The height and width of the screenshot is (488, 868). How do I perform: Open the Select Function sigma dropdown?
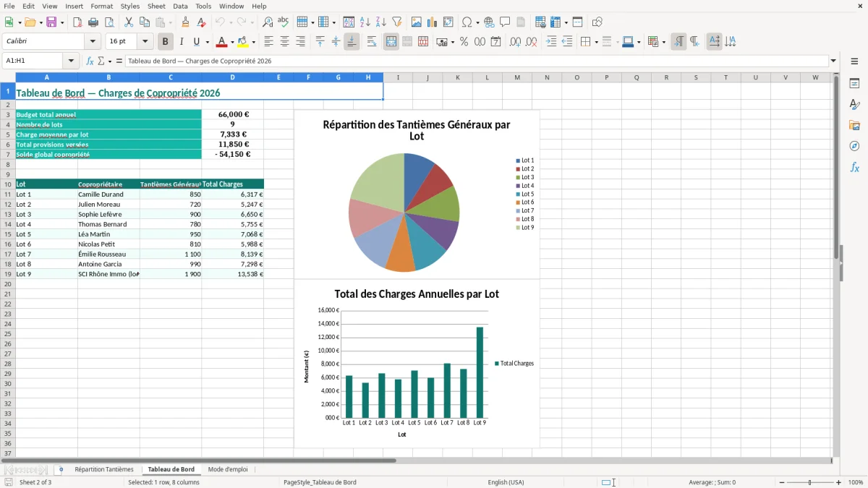[x=109, y=61]
